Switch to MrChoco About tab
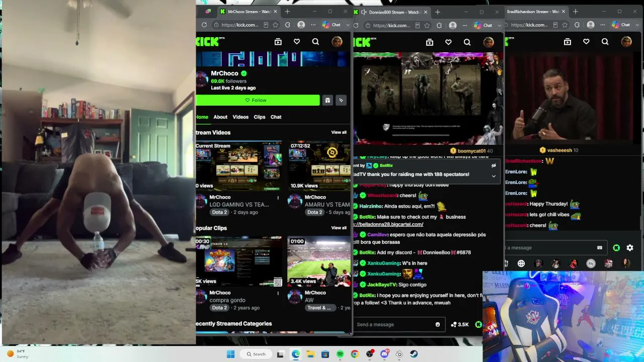 click(220, 117)
